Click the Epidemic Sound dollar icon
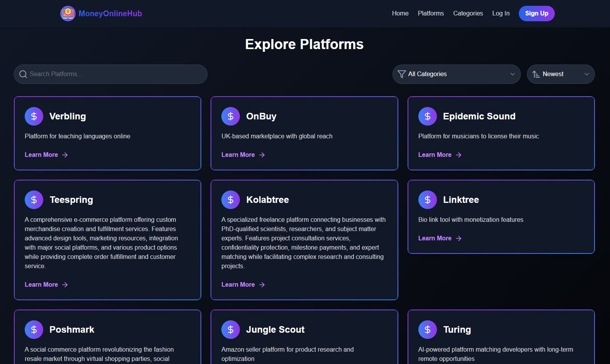This screenshot has height=364, width=610. [x=428, y=116]
